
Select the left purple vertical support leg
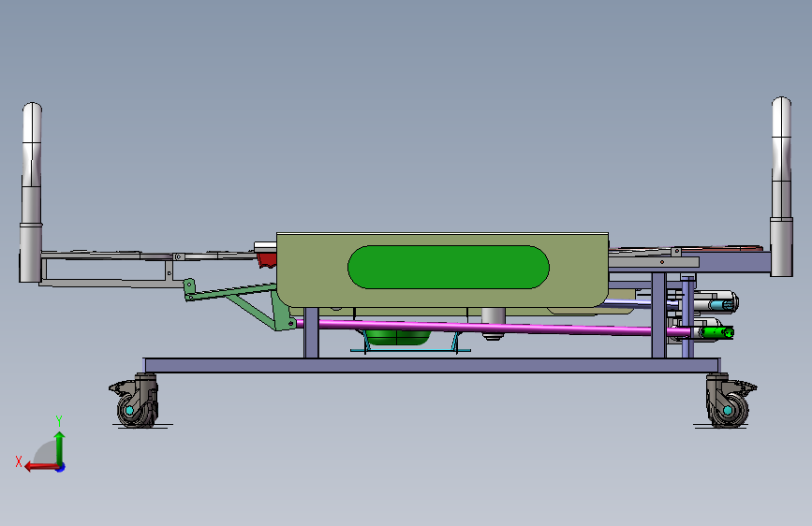(x=311, y=333)
